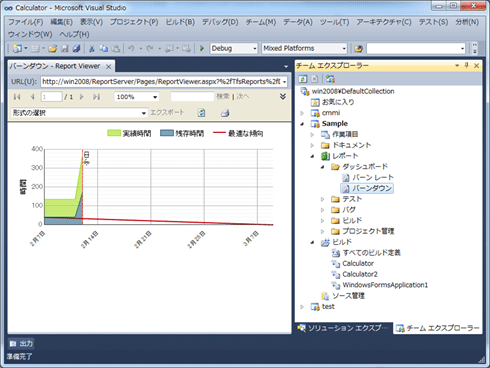Image resolution: width=490 pixels, height=368 pixels.
Task: Click the Copy toolbar icon
Action: [x=104, y=49]
